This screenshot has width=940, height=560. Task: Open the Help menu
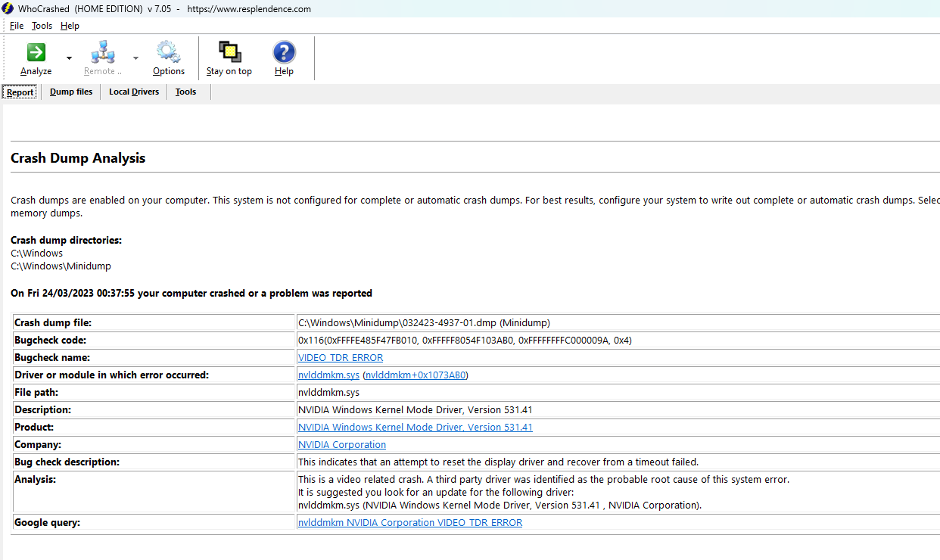click(70, 26)
